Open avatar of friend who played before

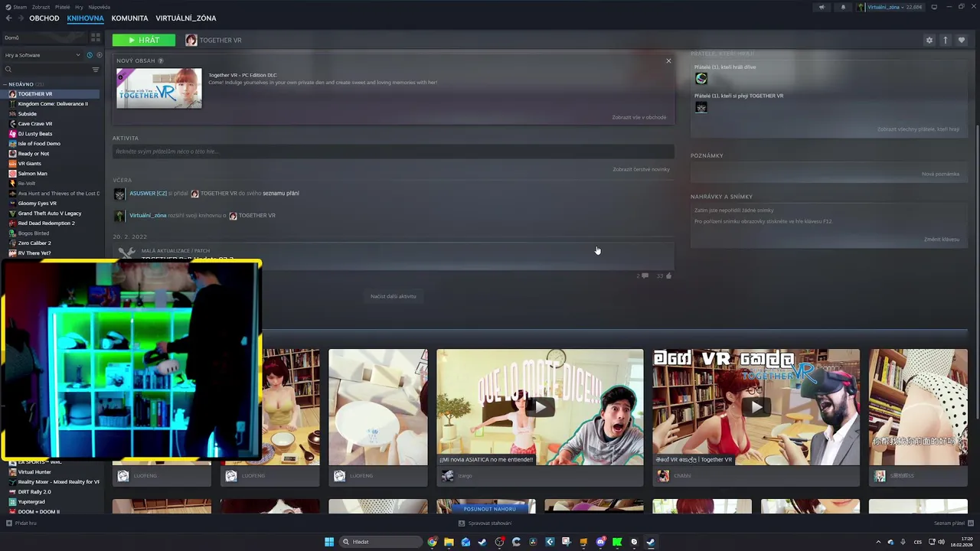pyautogui.click(x=701, y=79)
